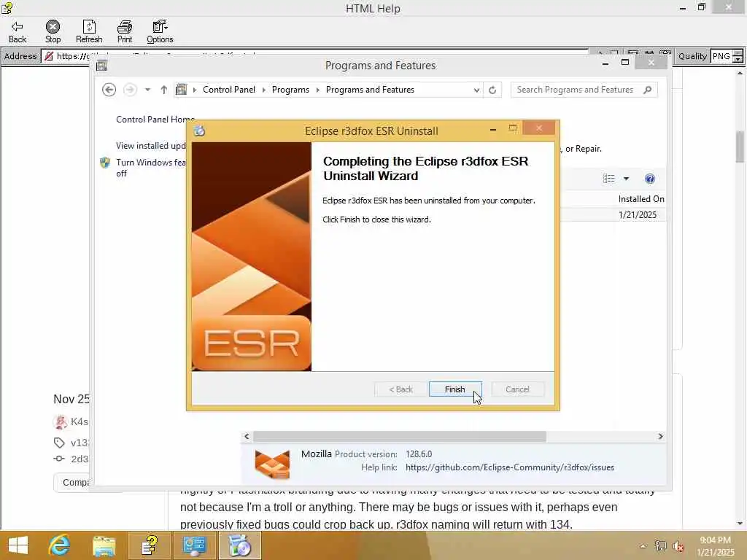The width and height of the screenshot is (747, 560).
Task: Click the taskbar clock showing 9:04 PM
Action: click(715, 546)
